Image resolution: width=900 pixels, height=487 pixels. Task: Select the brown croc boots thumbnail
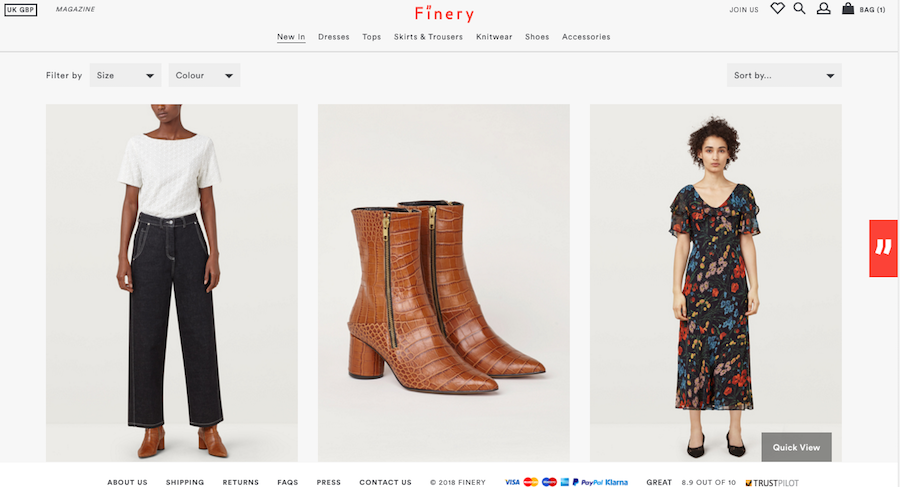(x=443, y=283)
